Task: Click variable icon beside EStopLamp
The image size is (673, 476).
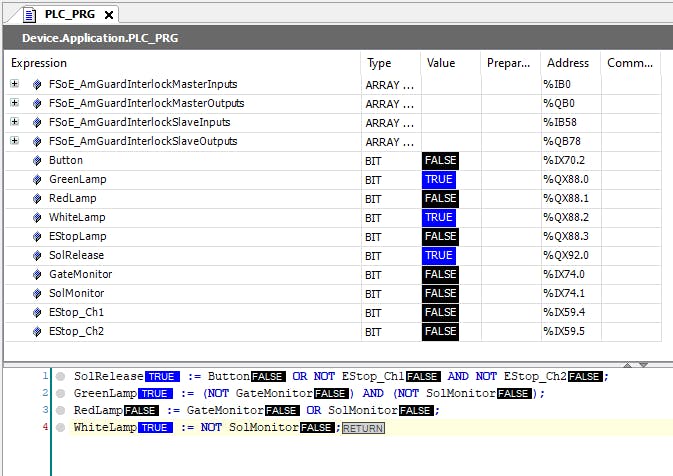Action: pyautogui.click(x=37, y=236)
